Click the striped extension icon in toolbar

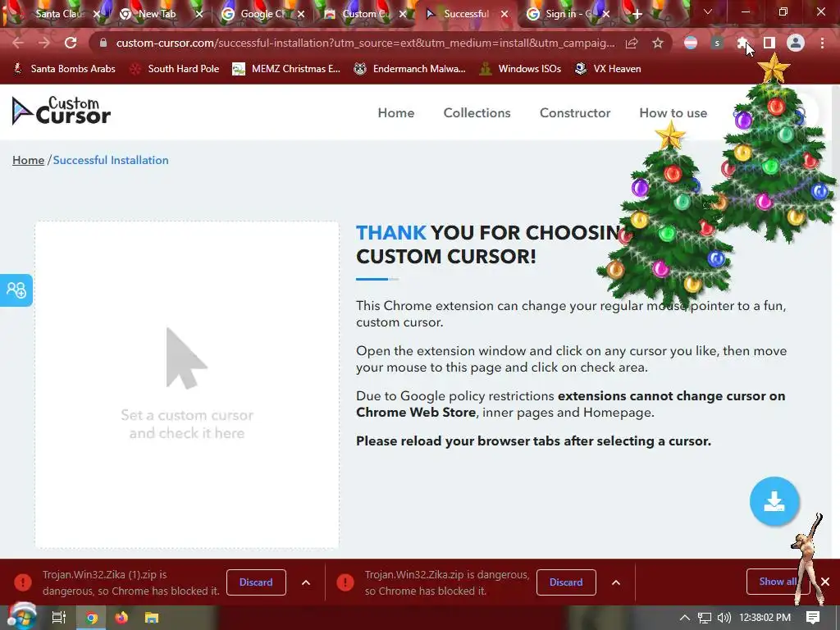[691, 43]
